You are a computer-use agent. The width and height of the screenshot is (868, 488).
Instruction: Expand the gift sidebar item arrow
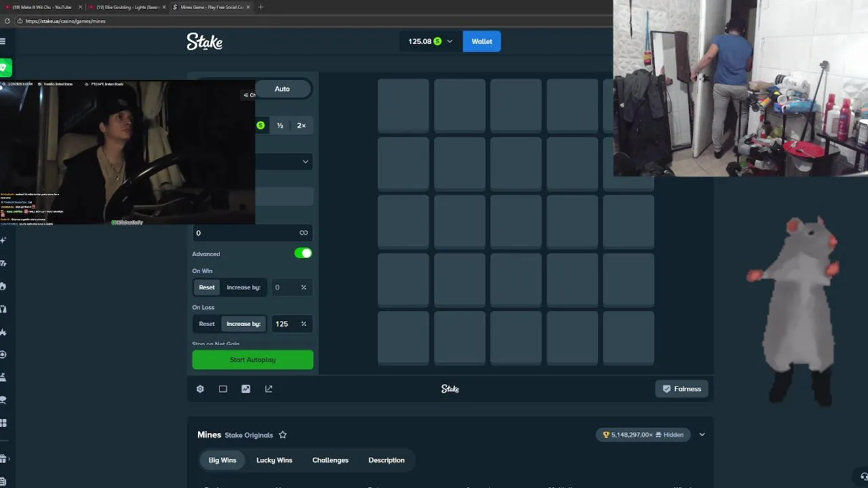(x=9, y=459)
